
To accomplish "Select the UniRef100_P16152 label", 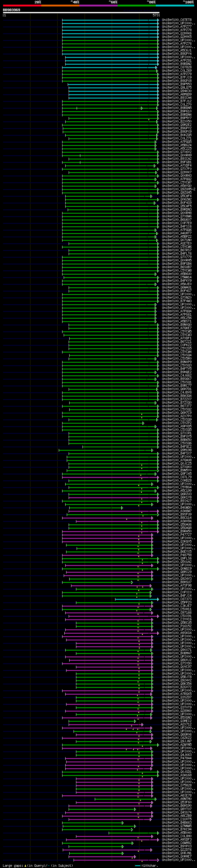I will [177, 626].
